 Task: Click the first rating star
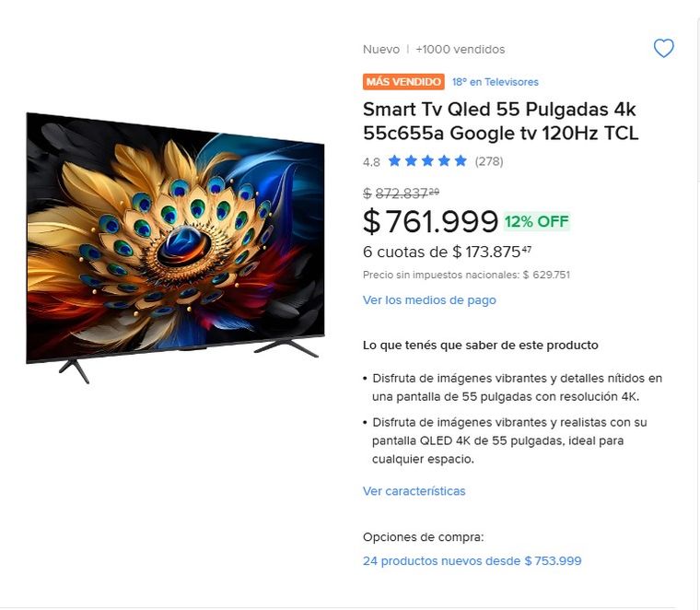click(x=394, y=160)
